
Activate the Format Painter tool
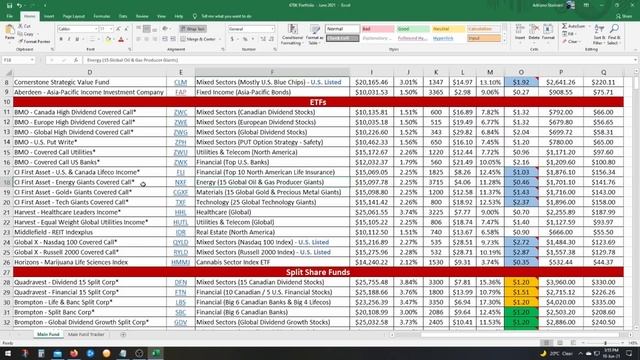(34, 42)
